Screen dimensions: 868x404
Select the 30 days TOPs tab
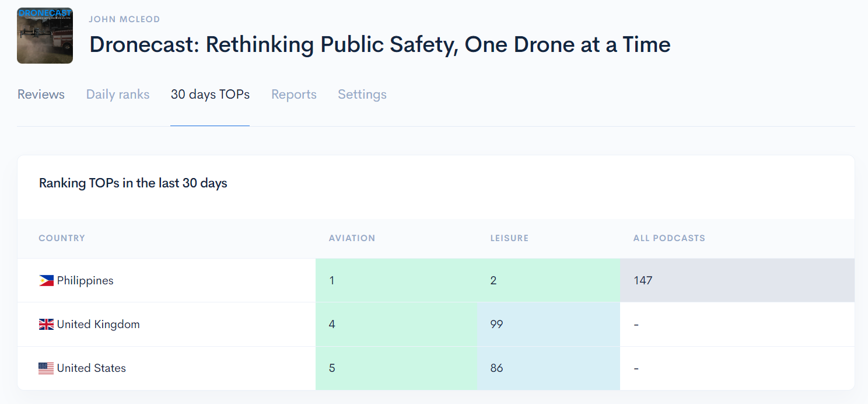(210, 95)
